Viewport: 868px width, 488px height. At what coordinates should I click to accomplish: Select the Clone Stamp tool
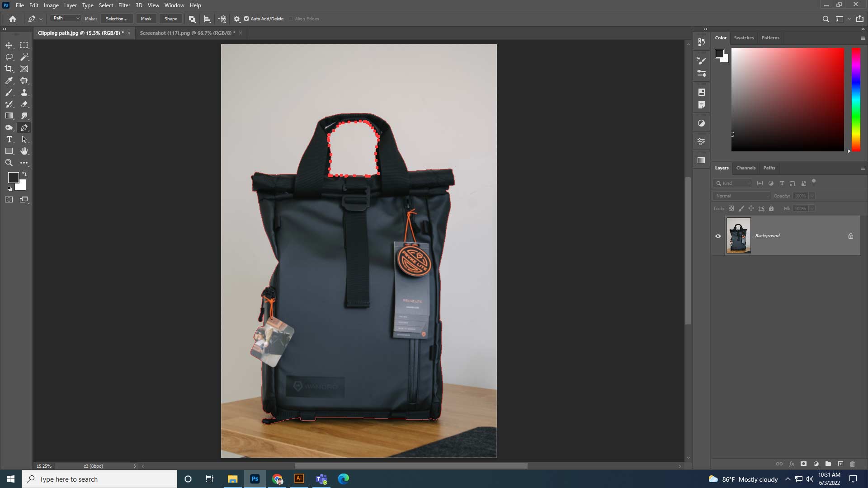pyautogui.click(x=24, y=92)
